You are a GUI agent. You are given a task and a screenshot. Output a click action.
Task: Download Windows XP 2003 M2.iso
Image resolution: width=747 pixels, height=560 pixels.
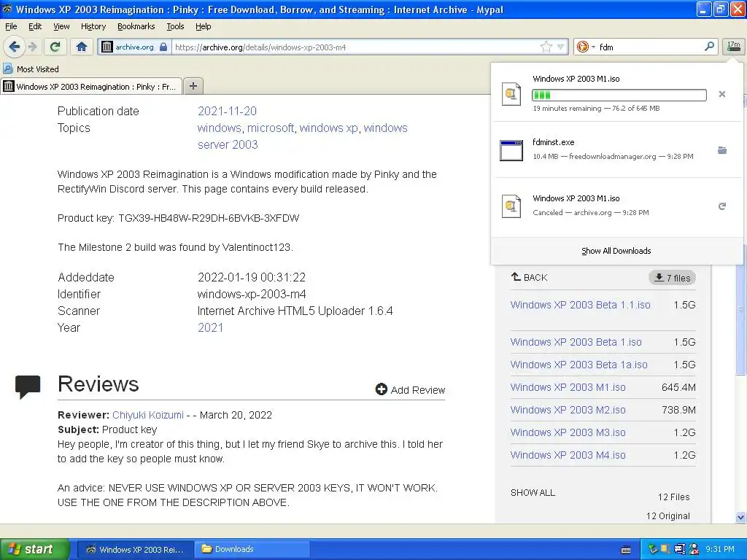(568, 410)
